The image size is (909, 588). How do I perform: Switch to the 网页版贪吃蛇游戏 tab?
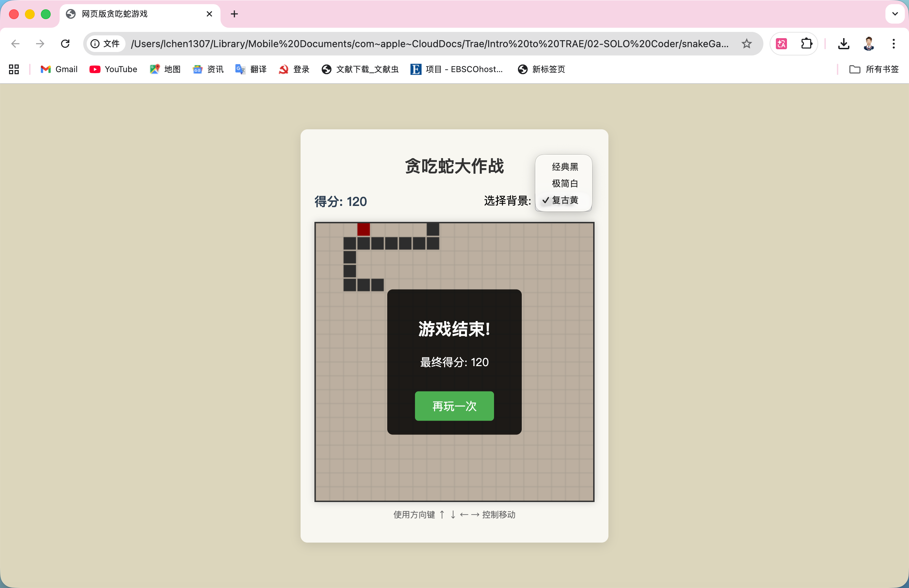(130, 14)
